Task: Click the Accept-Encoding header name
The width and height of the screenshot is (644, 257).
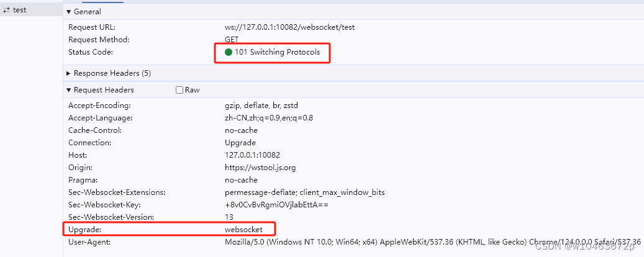Action: pos(99,106)
